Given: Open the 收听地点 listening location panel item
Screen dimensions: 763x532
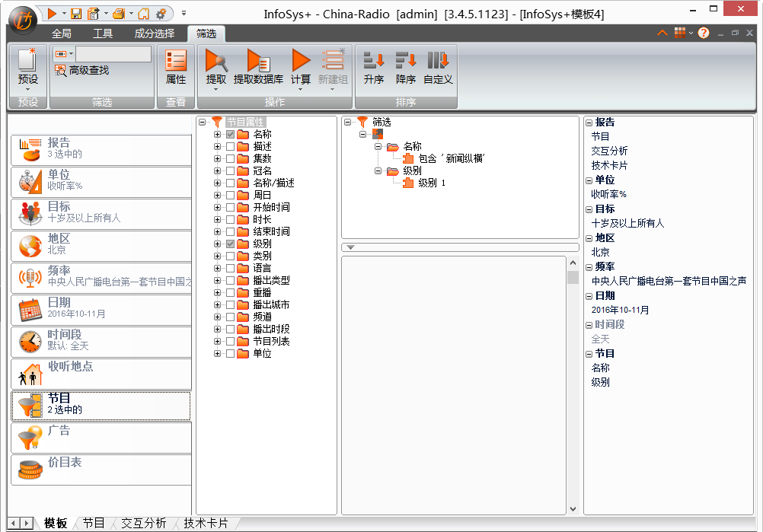Looking at the screenshot, I should [101, 374].
